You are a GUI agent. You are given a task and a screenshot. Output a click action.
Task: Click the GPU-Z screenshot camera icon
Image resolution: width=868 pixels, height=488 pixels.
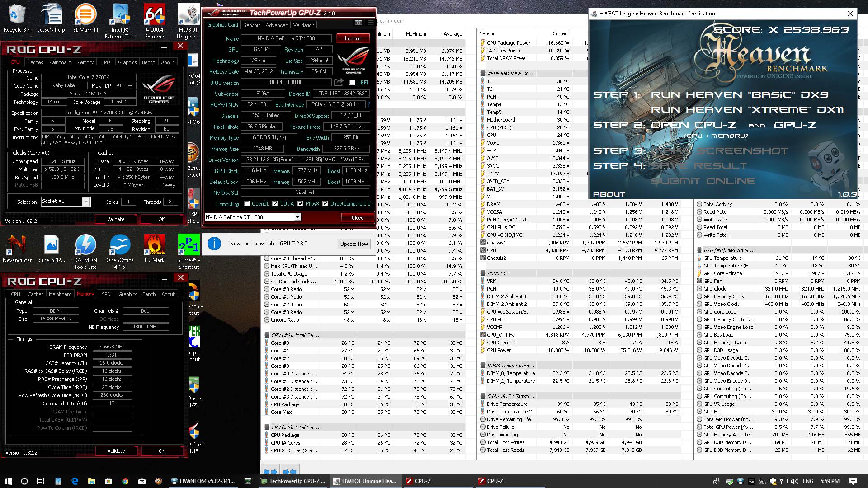pos(358,23)
